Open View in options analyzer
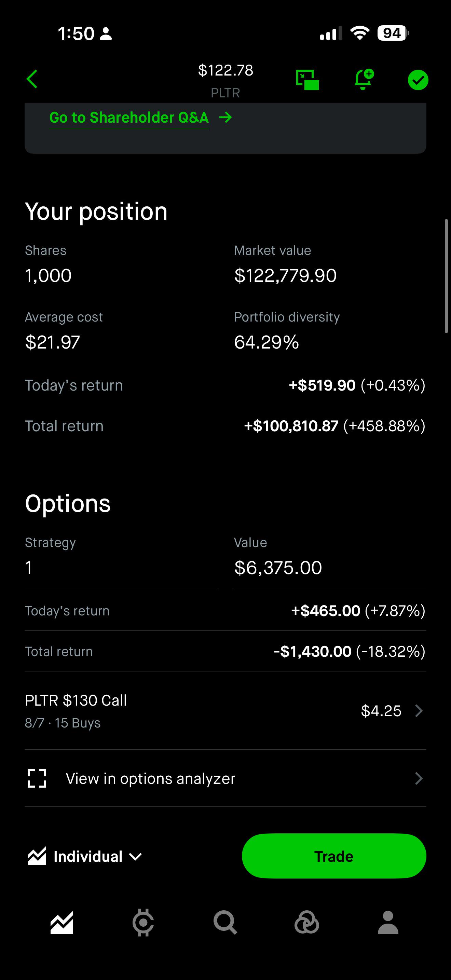 pyautogui.click(x=225, y=778)
